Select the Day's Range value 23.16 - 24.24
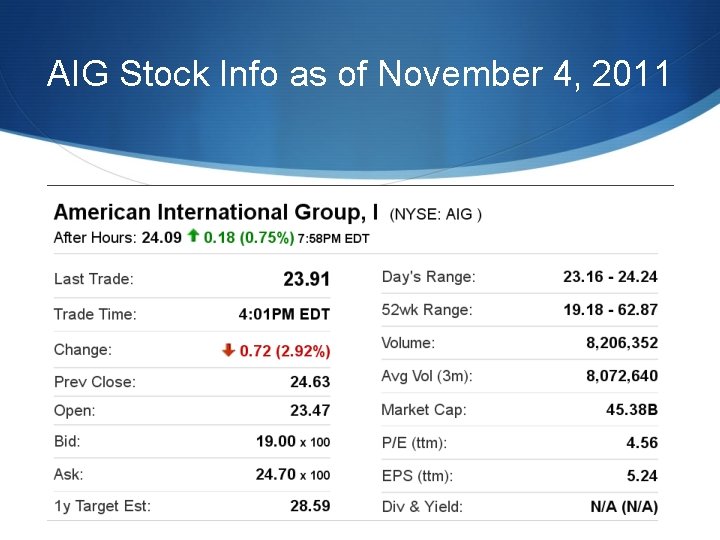The image size is (720, 540). click(x=610, y=276)
